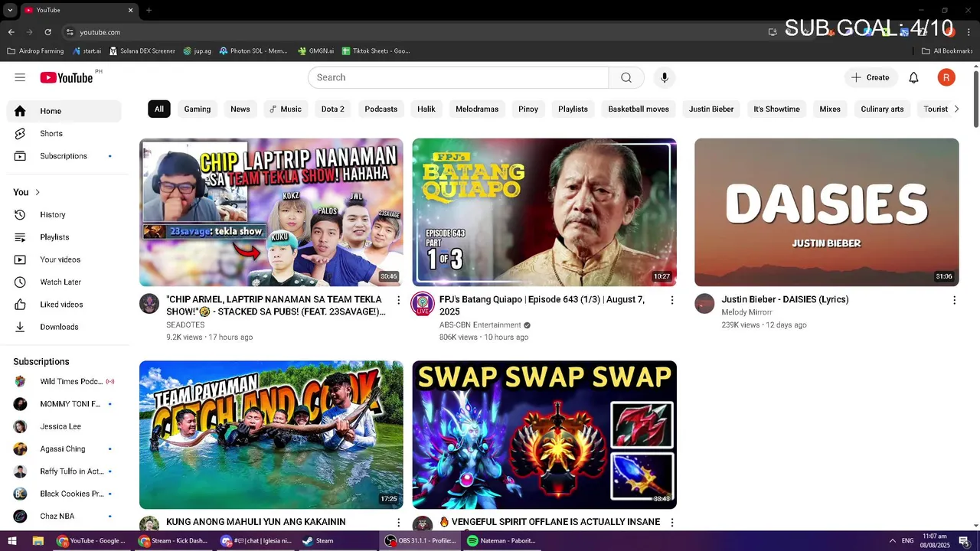This screenshot has width=980, height=551.
Task: Open Black Cookies subscription channel
Action: (x=64, y=494)
